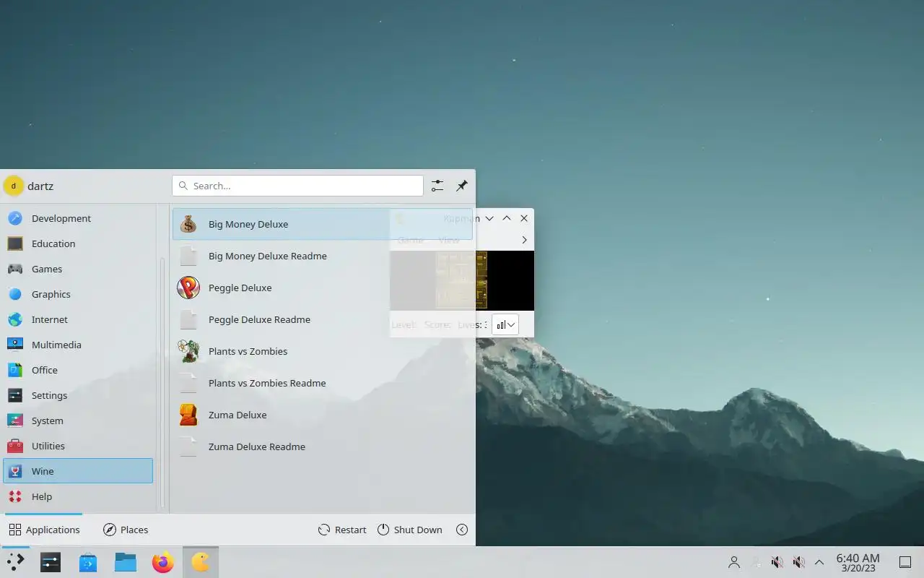The height and width of the screenshot is (578, 924).
Task: Select the Games category
Action: [x=78, y=269]
